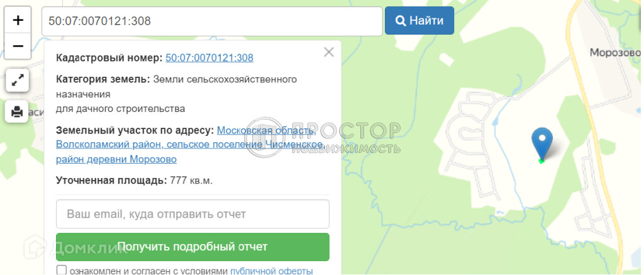This screenshot has width=644, height=275.
Task: Click the Найти search button
Action: (419, 21)
